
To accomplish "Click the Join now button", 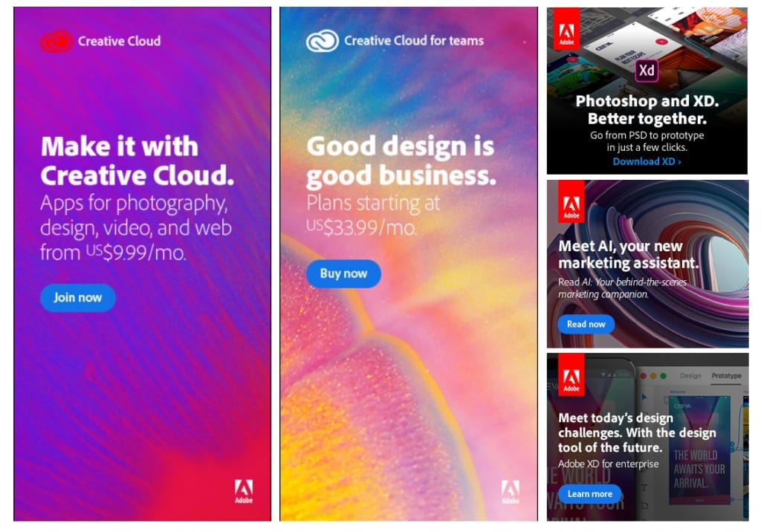I will point(77,297).
